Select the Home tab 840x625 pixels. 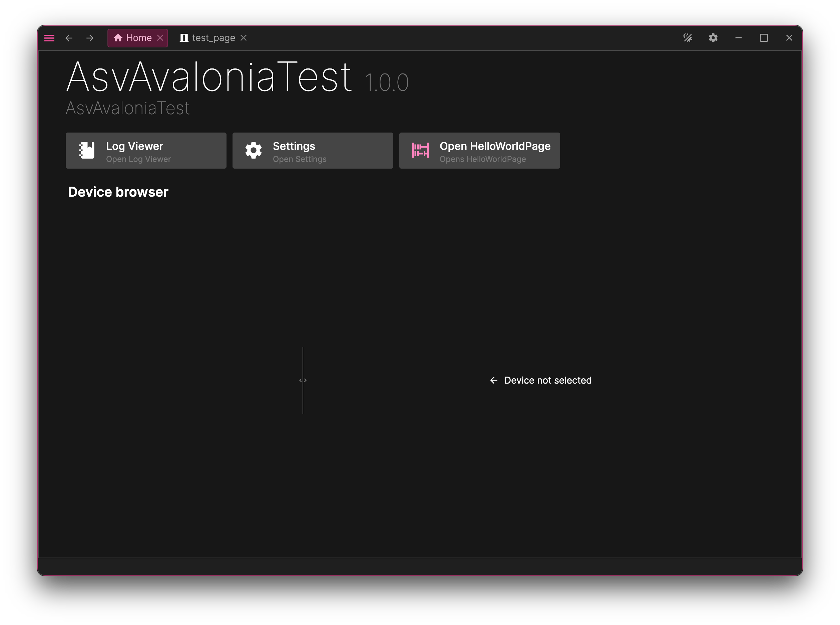138,37
